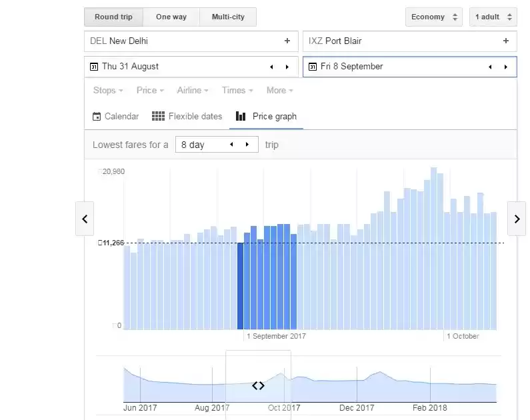
Task: Move return date back from Fri 8 September
Action: (490, 67)
